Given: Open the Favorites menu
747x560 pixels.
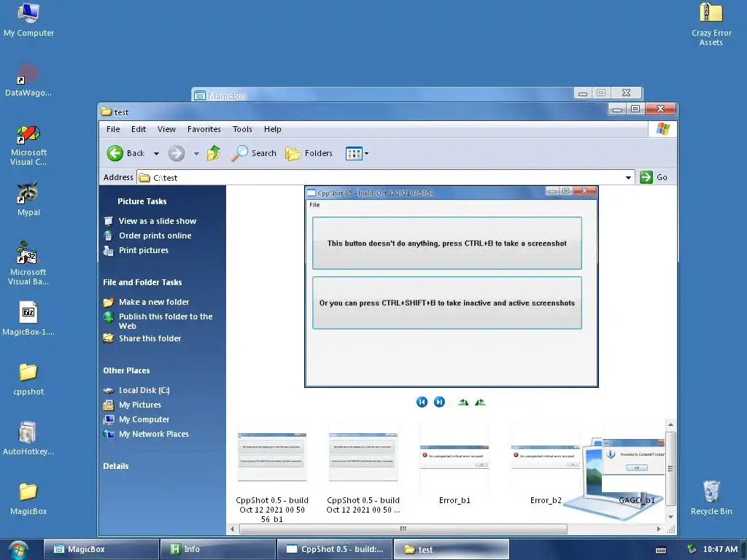Looking at the screenshot, I should pos(204,129).
